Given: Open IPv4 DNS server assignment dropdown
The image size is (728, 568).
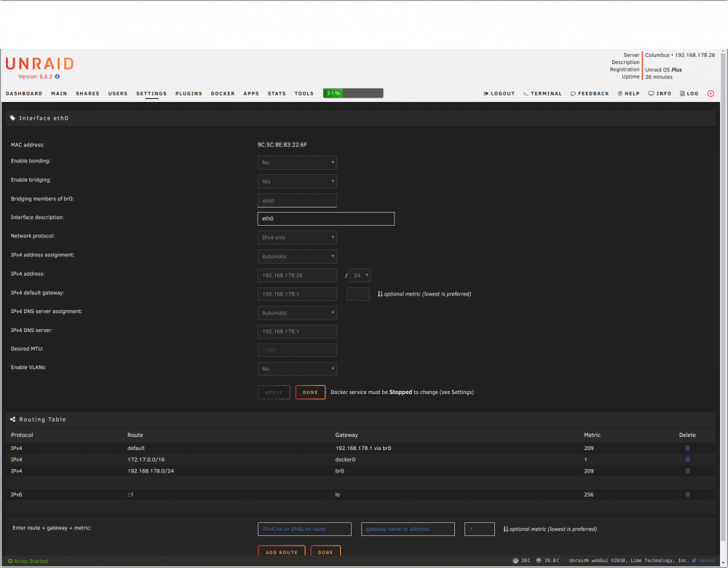Looking at the screenshot, I should pyautogui.click(x=297, y=313).
